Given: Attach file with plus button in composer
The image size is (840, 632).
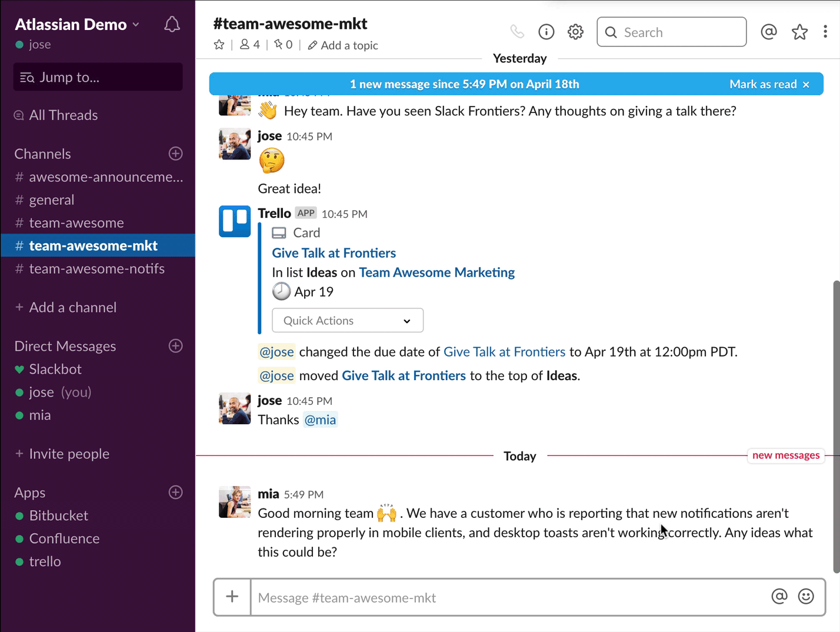Looking at the screenshot, I should click(x=232, y=597).
